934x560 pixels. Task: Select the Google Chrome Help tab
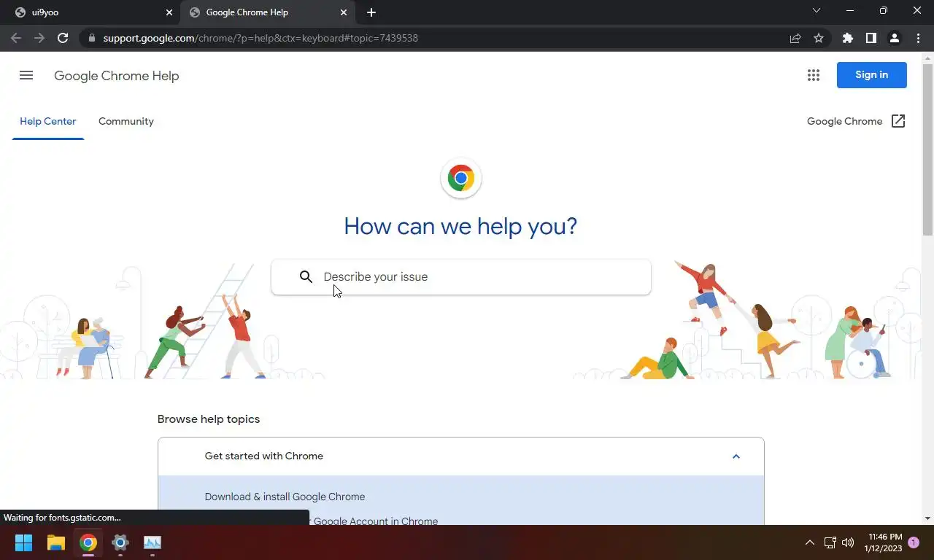coord(267,12)
